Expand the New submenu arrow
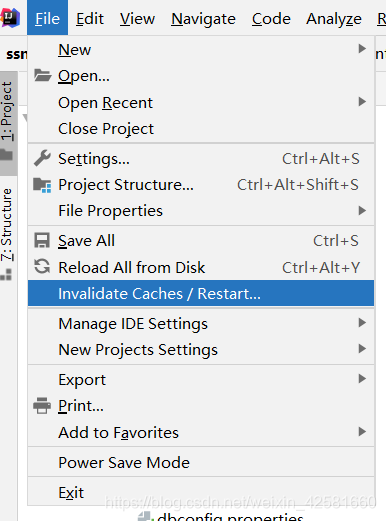Screen dimensions: 386x521 pos(362,49)
